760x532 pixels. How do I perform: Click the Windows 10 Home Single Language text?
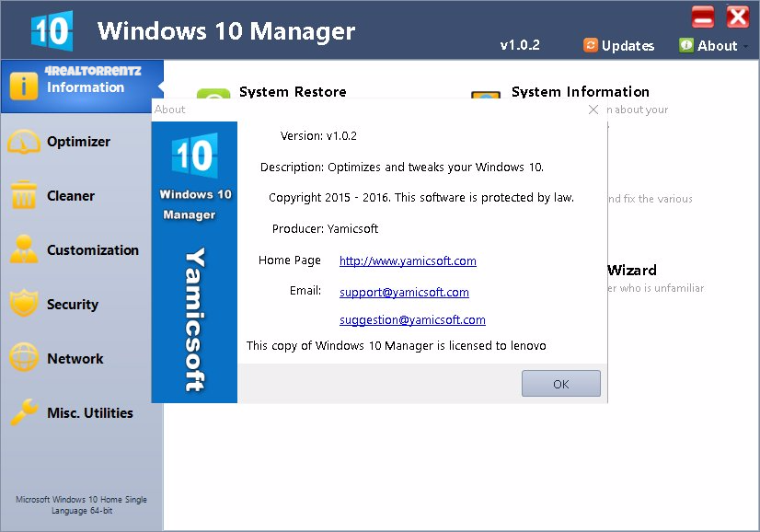(81, 504)
